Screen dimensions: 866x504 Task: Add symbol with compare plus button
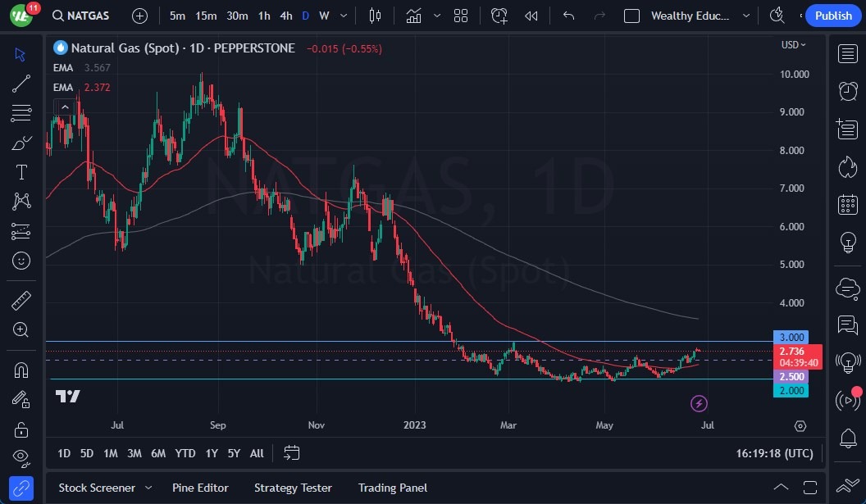point(139,16)
